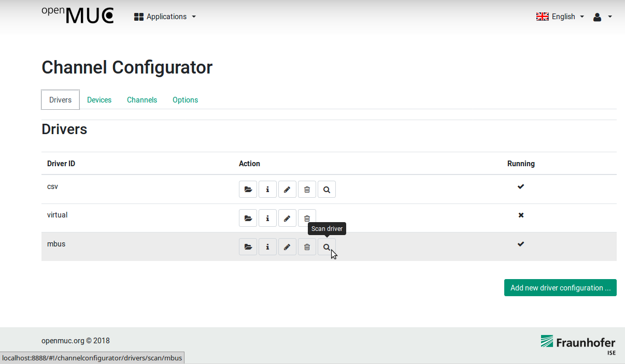Click the running checkmark for the csv driver
This screenshot has width=625, height=364.
[x=520, y=186]
